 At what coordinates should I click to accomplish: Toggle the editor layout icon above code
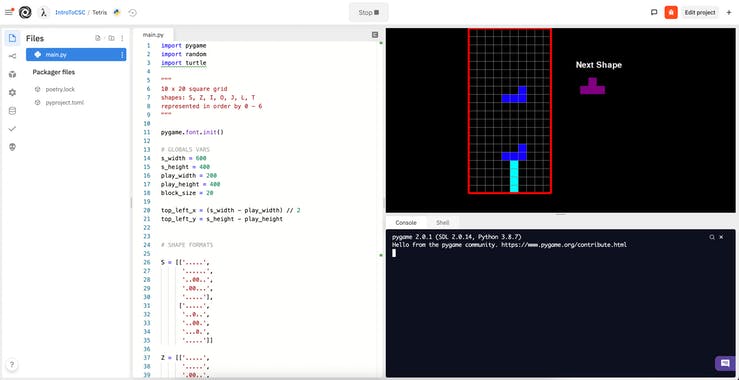[x=375, y=34]
